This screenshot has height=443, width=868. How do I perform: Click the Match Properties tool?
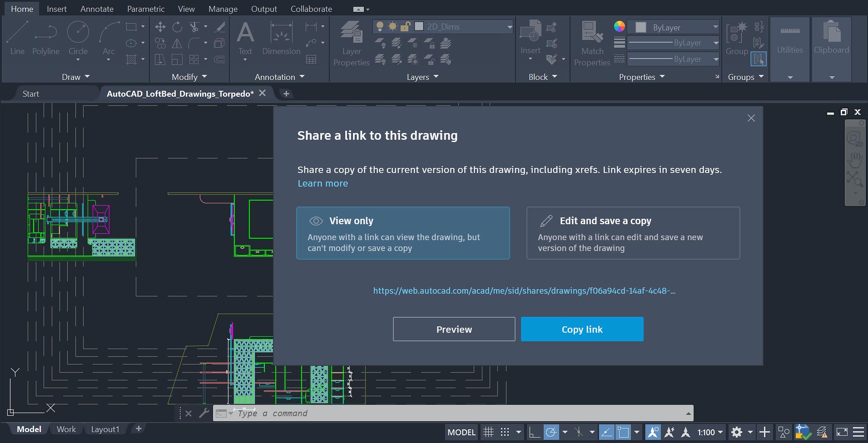[x=592, y=43]
